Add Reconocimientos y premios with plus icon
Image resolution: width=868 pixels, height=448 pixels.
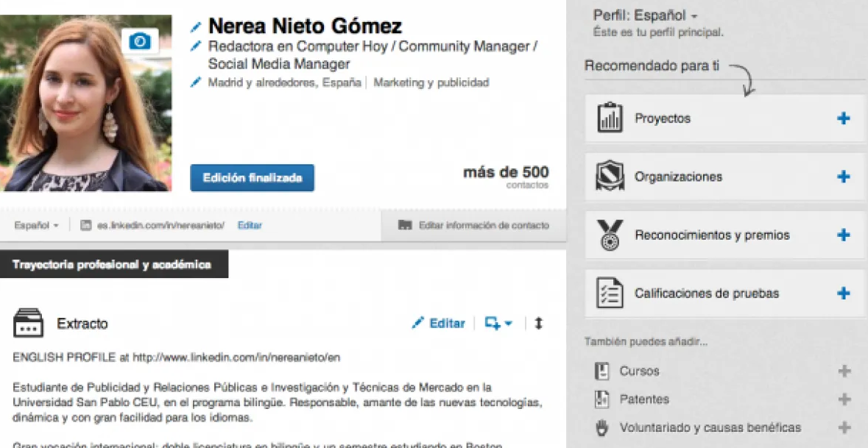pyautogui.click(x=844, y=235)
